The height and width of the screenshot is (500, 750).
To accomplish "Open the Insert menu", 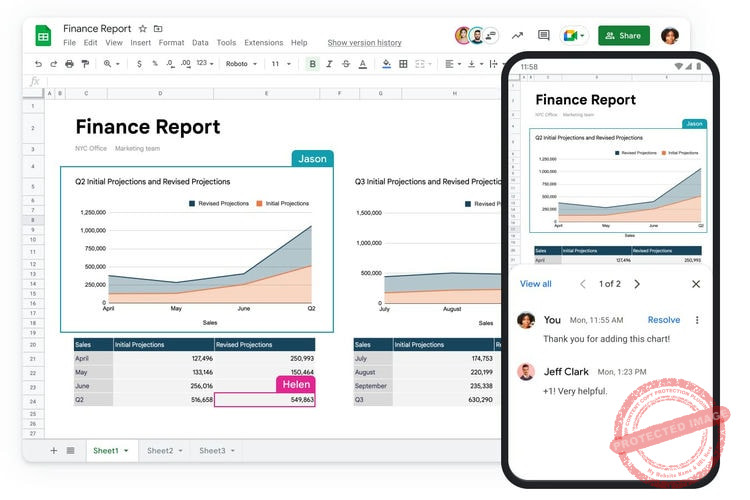I will [x=141, y=43].
